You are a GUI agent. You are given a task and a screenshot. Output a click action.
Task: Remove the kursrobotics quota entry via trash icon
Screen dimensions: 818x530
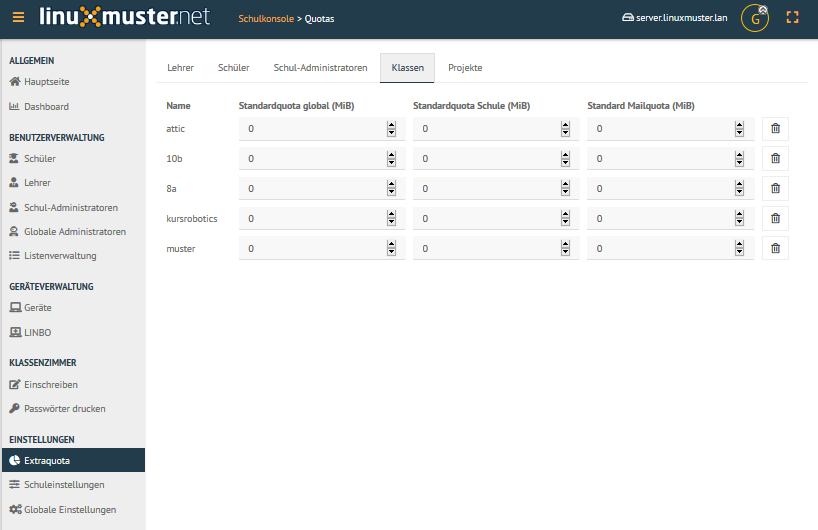point(775,219)
